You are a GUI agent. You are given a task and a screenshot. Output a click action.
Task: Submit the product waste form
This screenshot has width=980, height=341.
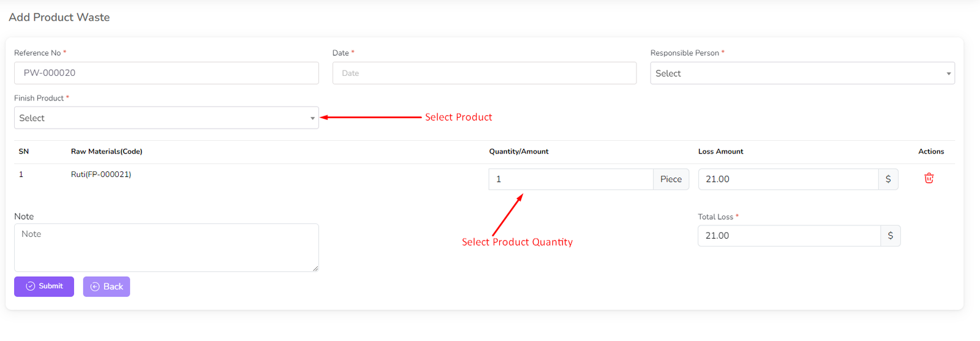pyautogui.click(x=44, y=287)
